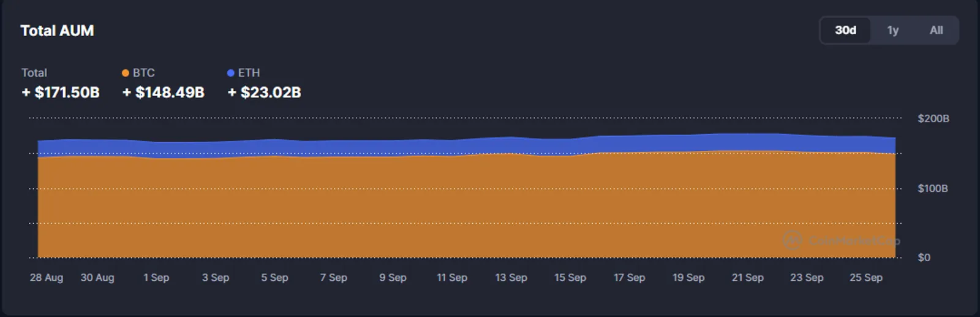The width and height of the screenshot is (980, 317).
Task: Click the 17 Sep date label
Action: (630, 278)
